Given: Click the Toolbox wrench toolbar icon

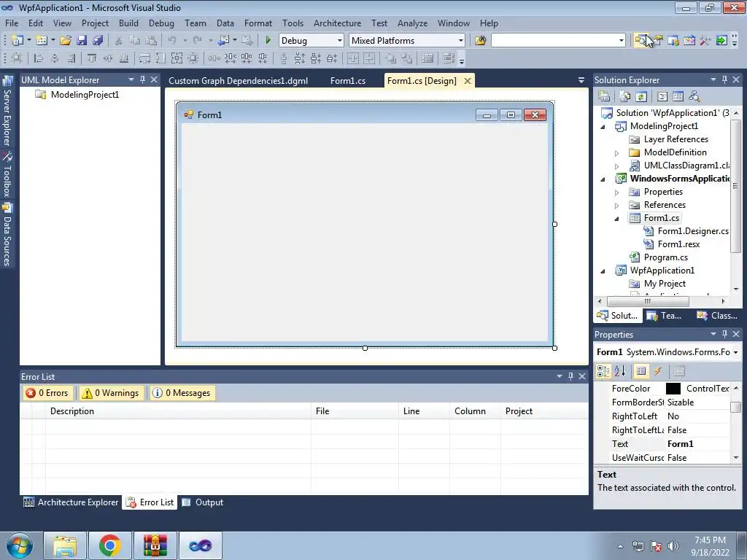Looking at the screenshot, I should point(705,41).
